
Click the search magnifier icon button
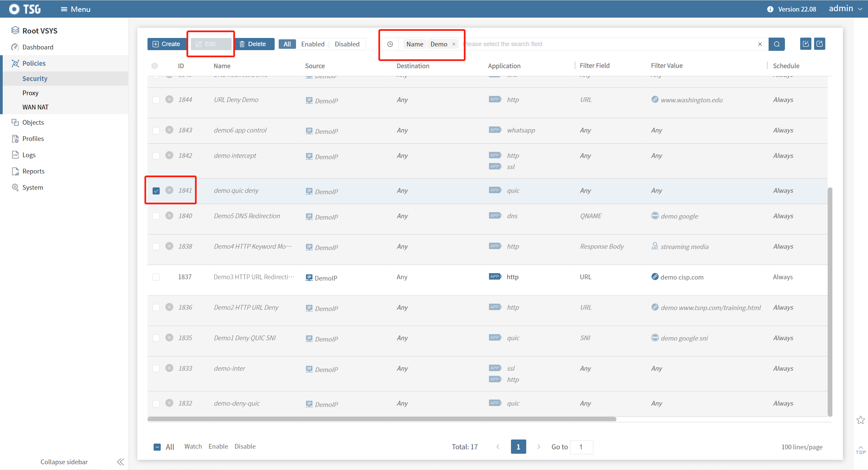776,44
